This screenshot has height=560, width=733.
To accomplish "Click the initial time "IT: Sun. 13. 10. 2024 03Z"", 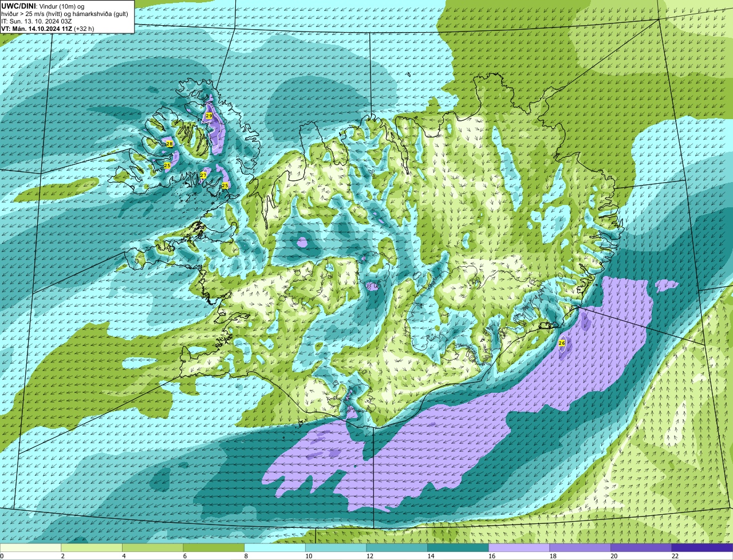I will click(37, 21).
